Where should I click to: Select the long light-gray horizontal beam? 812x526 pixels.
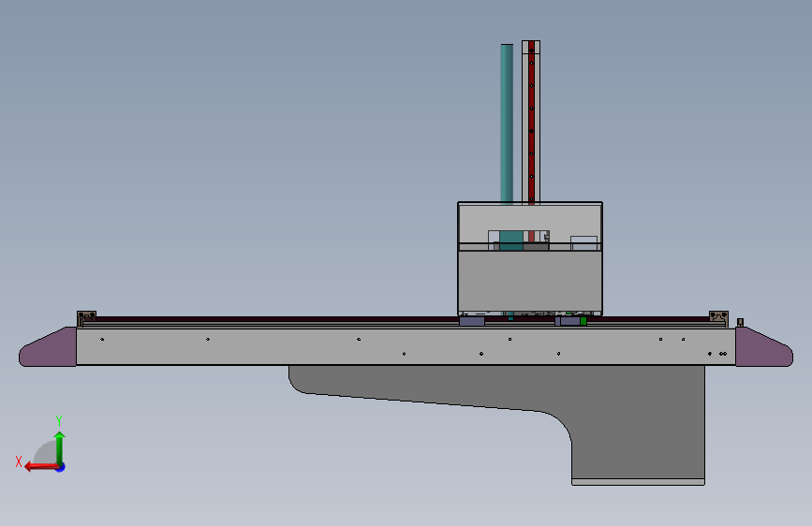pos(406,346)
